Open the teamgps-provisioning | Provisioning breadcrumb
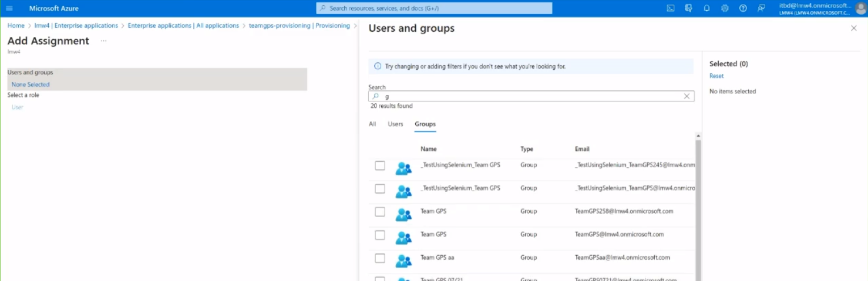Viewport: 868px width, 281px height. [299, 26]
